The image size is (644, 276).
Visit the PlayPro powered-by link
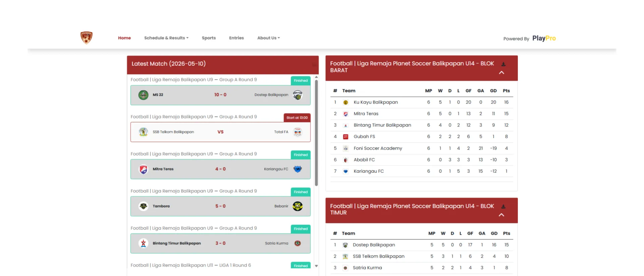[x=544, y=38]
